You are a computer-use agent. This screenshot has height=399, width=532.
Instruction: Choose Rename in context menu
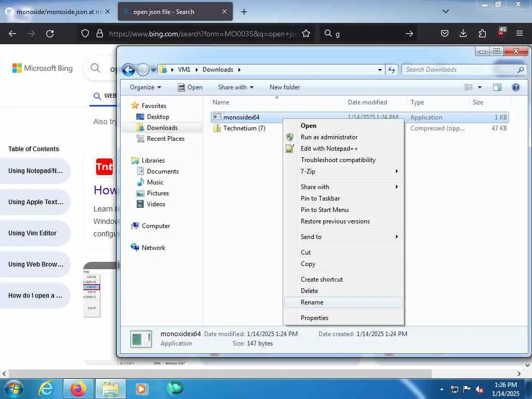pos(343,302)
